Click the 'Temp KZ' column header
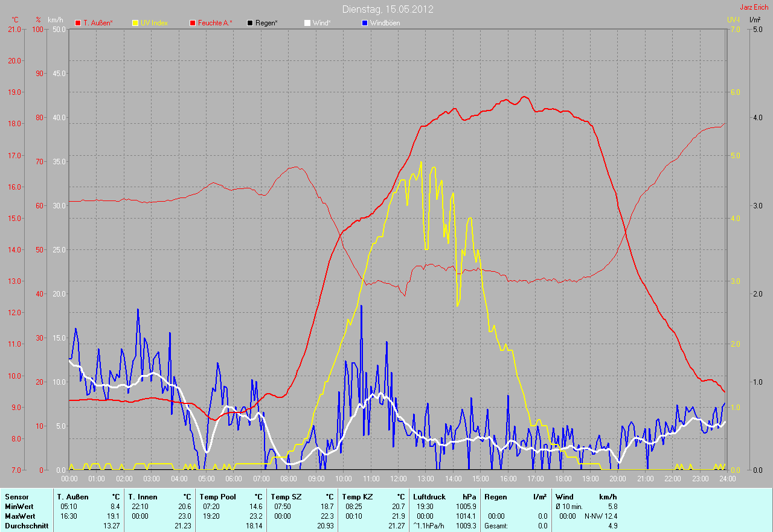Screen dimensions: 773x532 click(x=357, y=497)
